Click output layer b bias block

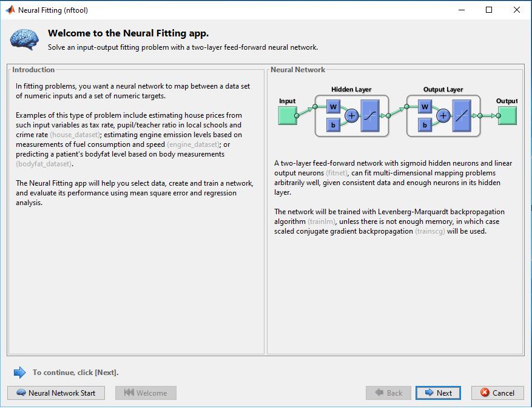[x=425, y=125]
